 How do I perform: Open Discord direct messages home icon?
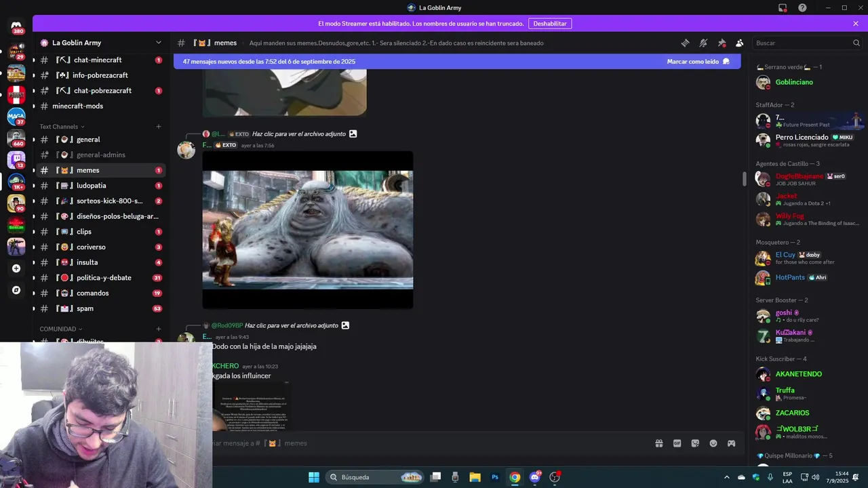point(16,27)
